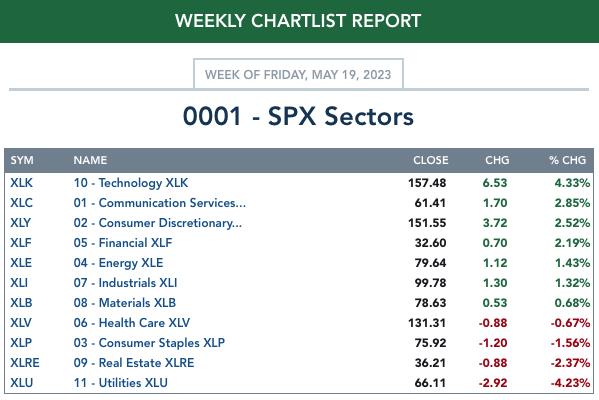Click '02 - Consumer Discretionary...' name
The image size is (599, 400).
(158, 223)
